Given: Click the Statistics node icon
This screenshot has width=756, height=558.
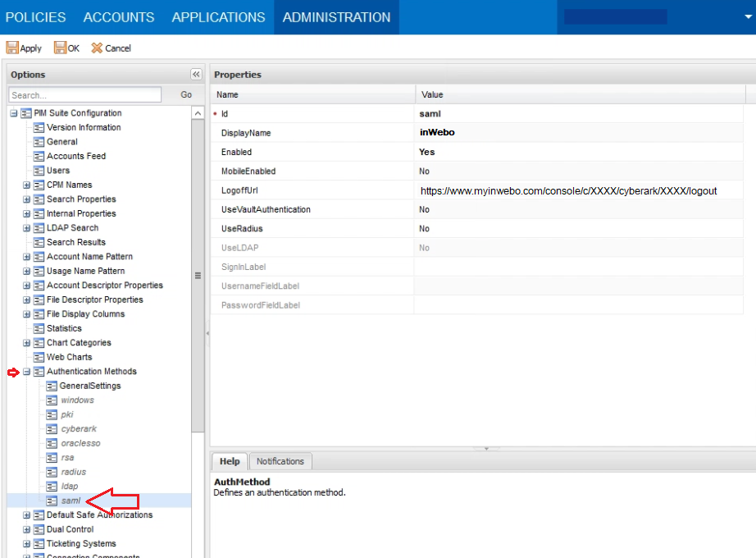Looking at the screenshot, I should [x=39, y=329].
